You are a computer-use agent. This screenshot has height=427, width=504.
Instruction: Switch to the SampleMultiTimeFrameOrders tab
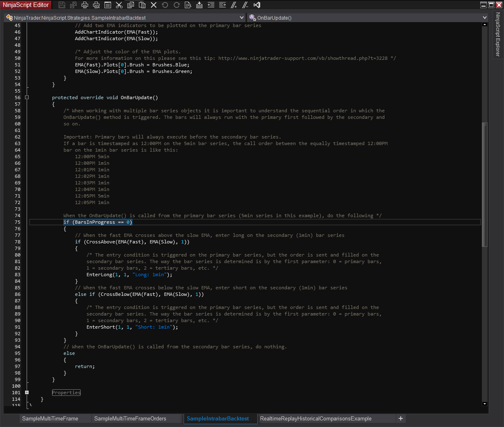click(130, 418)
